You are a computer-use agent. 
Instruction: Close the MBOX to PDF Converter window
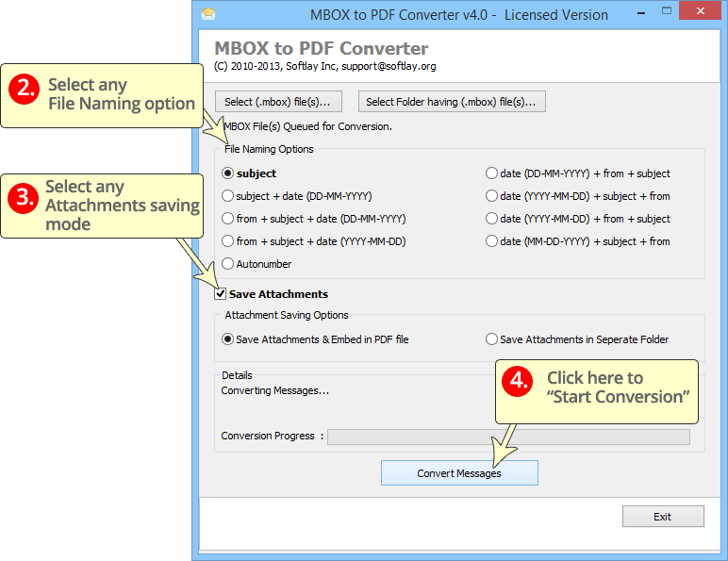700,11
